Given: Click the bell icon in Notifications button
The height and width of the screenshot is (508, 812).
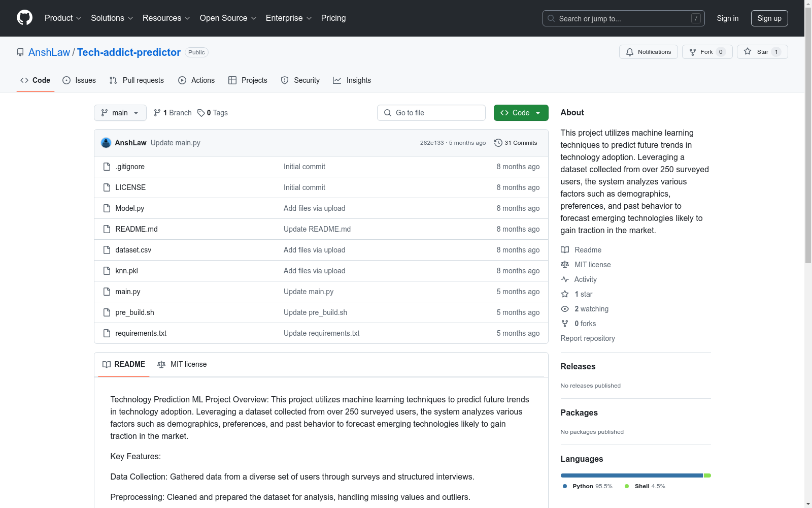Looking at the screenshot, I should pyautogui.click(x=630, y=52).
